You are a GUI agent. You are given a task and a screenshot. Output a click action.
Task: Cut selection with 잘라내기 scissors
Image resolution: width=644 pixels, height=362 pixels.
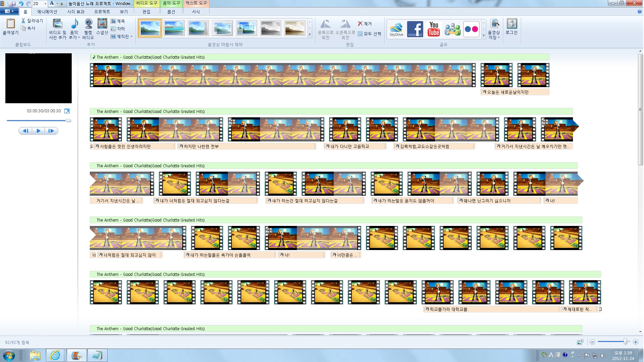point(32,21)
